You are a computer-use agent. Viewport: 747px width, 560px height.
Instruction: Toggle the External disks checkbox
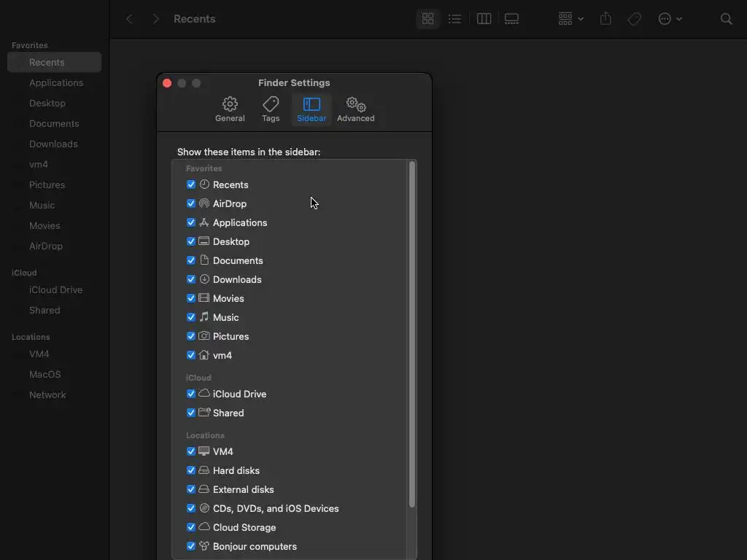[191, 490]
